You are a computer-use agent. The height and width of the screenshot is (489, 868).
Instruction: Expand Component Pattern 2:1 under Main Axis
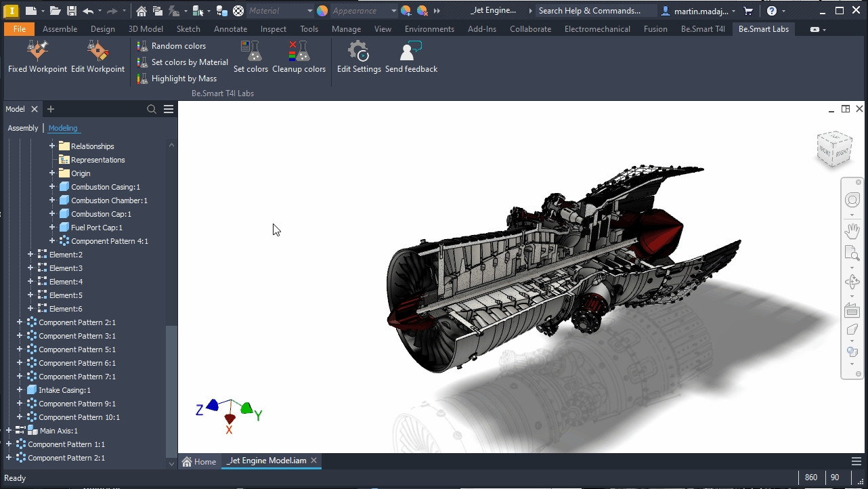9,458
